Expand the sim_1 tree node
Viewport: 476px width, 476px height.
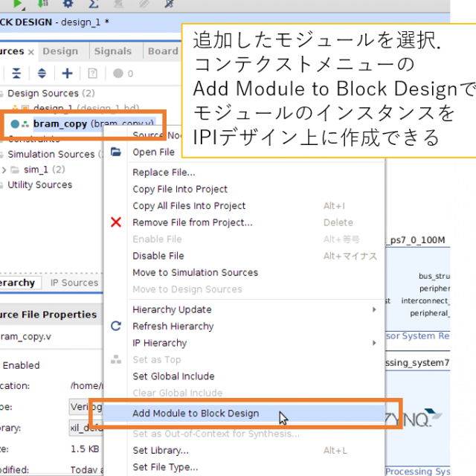(x=4, y=170)
